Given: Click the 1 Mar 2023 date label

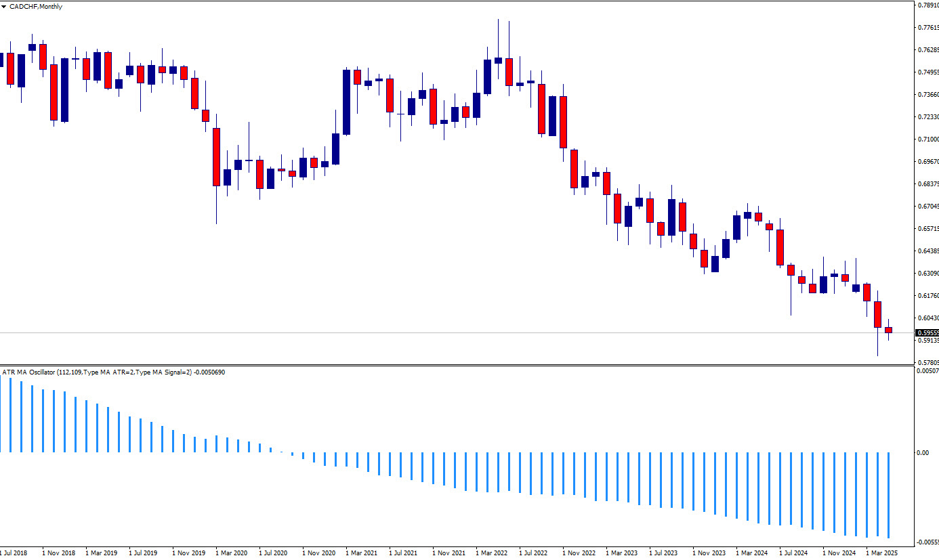Looking at the screenshot, I should [622, 553].
